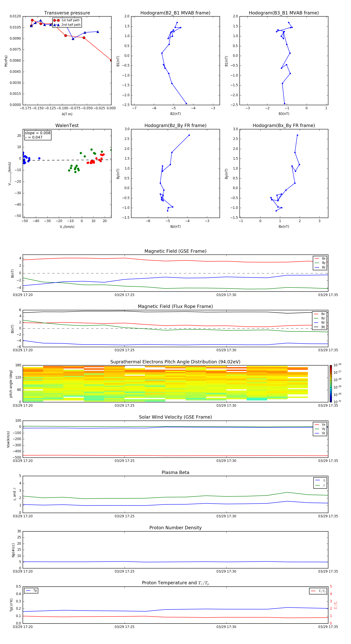
Task: Click the 'Tp(10^6K)' axis label
Action: pos(11,605)
